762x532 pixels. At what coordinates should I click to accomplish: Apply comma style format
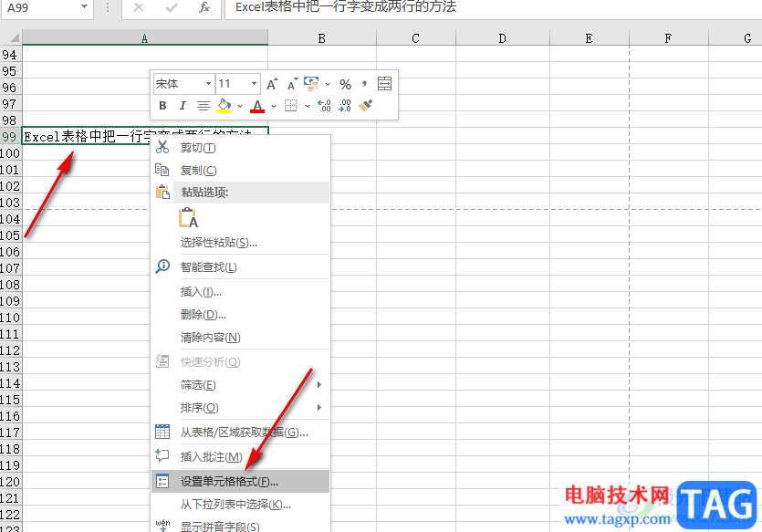pos(364,84)
